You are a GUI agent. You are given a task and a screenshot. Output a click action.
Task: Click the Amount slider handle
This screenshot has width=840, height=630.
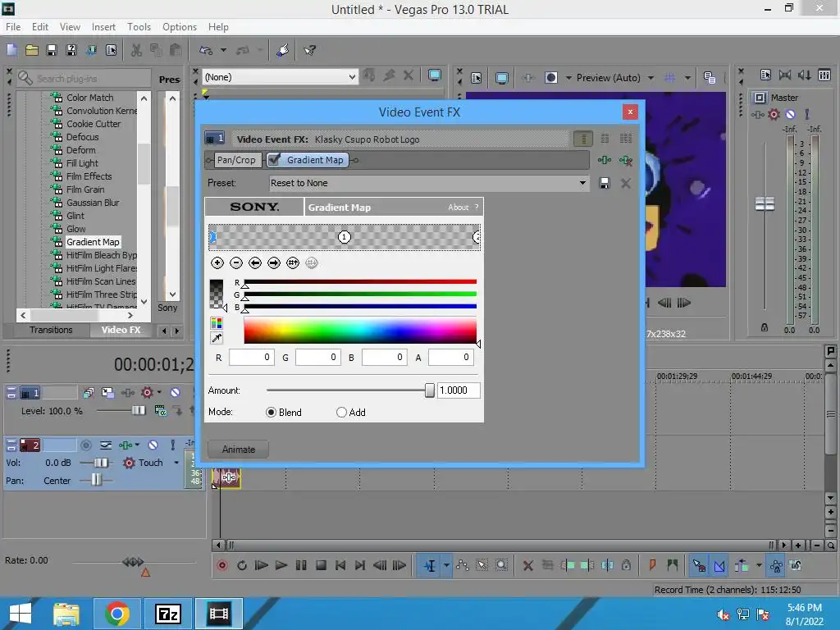[x=429, y=390]
